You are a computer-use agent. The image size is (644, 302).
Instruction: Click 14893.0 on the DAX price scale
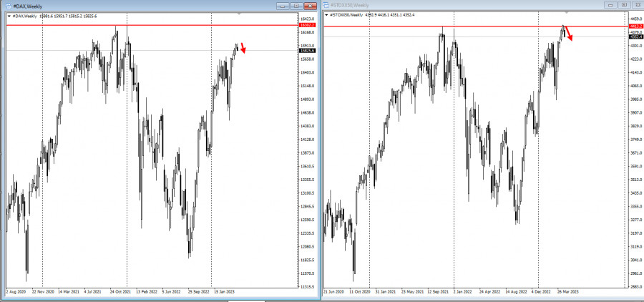[x=307, y=99]
